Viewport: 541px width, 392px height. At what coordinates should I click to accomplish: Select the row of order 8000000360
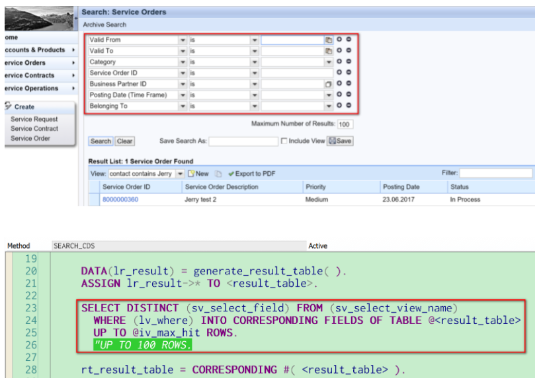pos(93,199)
